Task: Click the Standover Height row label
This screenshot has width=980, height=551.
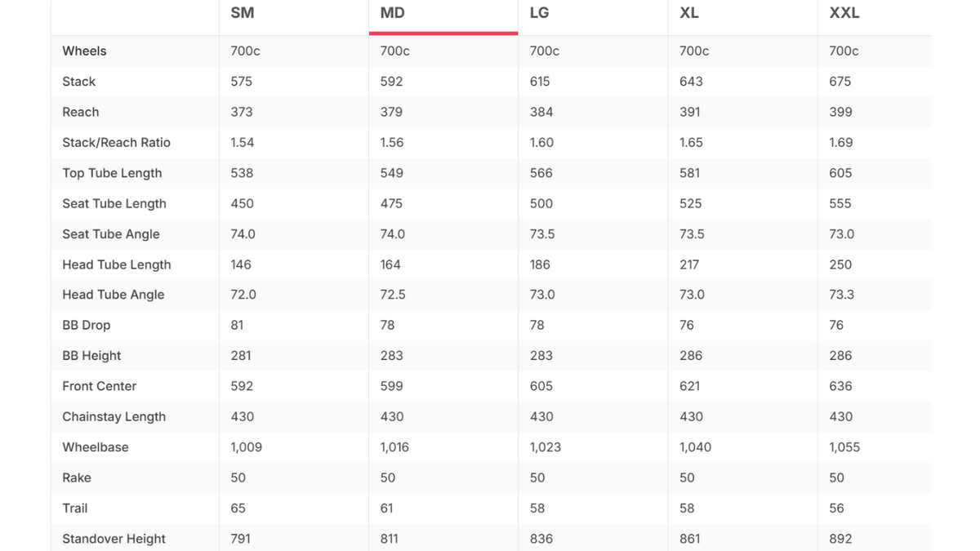Action: click(114, 539)
